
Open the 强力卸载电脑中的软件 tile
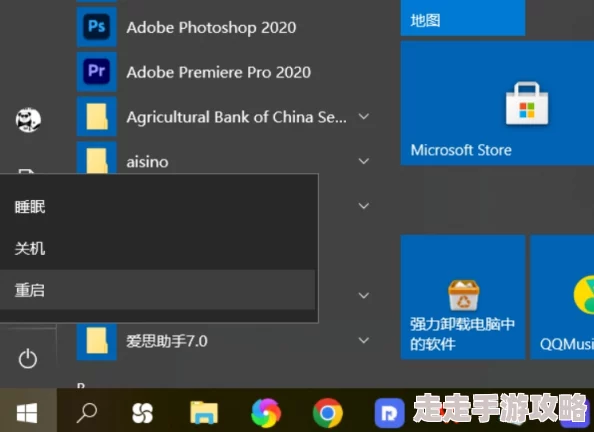pyautogui.click(x=463, y=297)
